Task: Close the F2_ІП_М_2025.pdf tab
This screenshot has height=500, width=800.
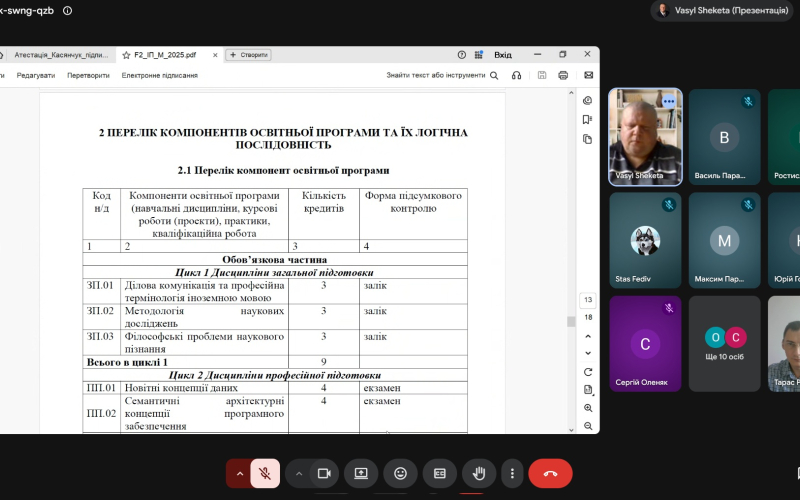Action: pyautogui.click(x=215, y=55)
